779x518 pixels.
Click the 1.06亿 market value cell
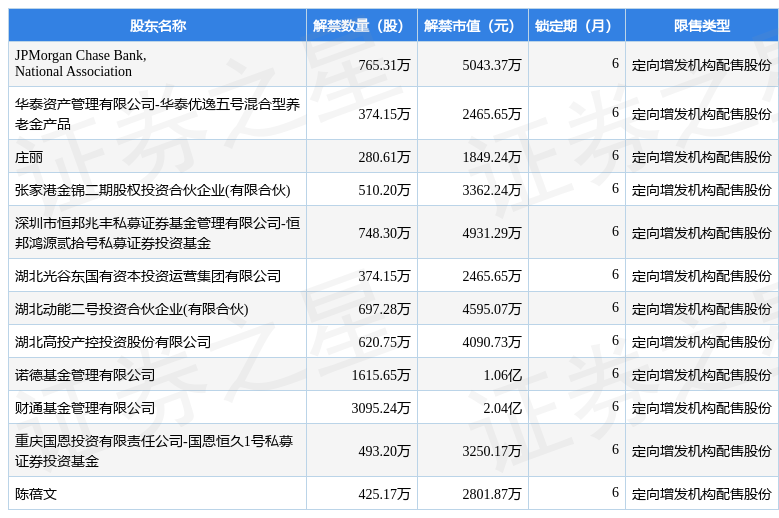[502, 375]
